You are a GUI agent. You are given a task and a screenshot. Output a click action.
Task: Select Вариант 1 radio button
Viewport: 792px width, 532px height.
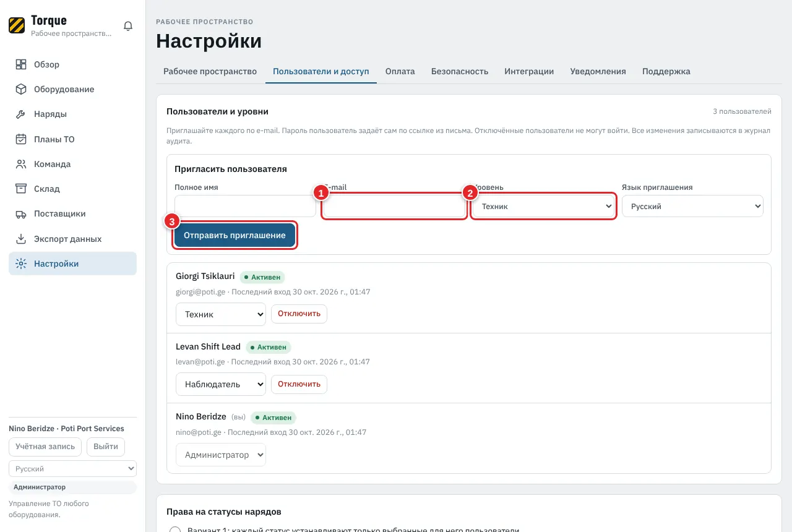[175, 531]
